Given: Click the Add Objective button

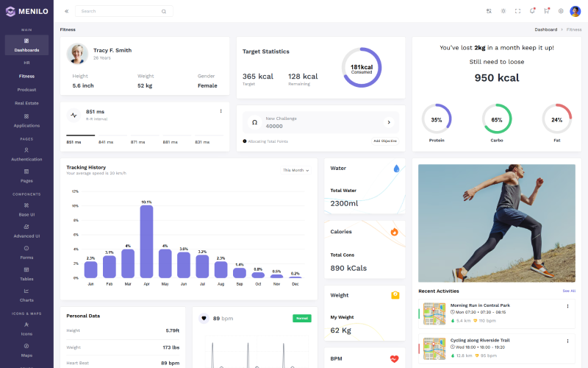Looking at the screenshot, I should pos(384,141).
